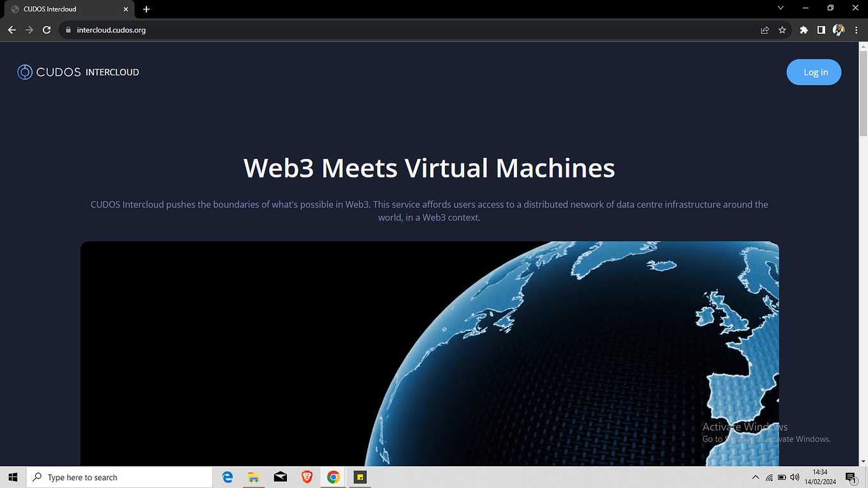
Task: Expand hidden icons in the system tray
Action: click(x=755, y=477)
